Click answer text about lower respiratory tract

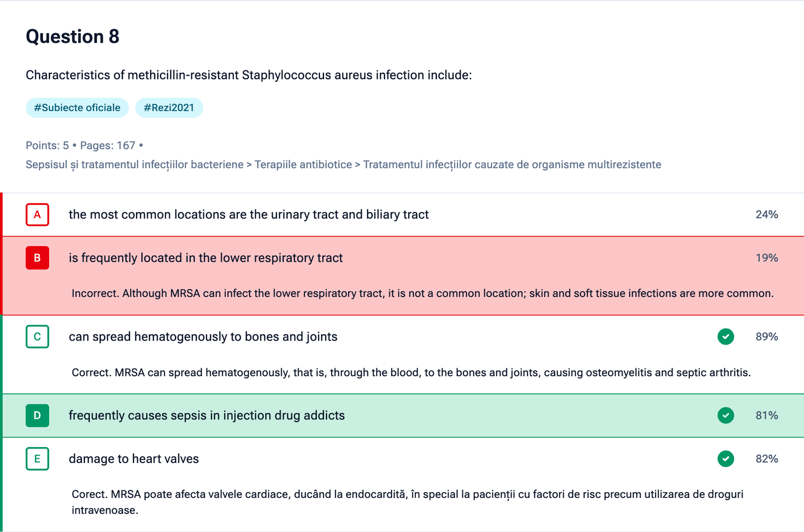pyautogui.click(x=206, y=258)
